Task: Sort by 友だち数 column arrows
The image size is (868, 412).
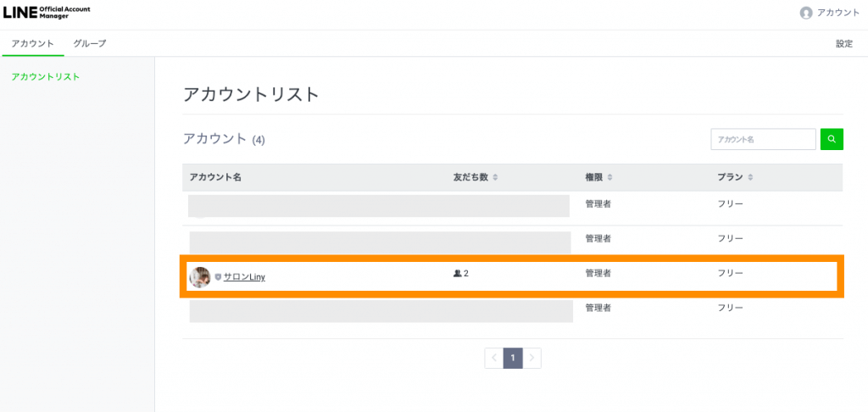Action: 495,178
